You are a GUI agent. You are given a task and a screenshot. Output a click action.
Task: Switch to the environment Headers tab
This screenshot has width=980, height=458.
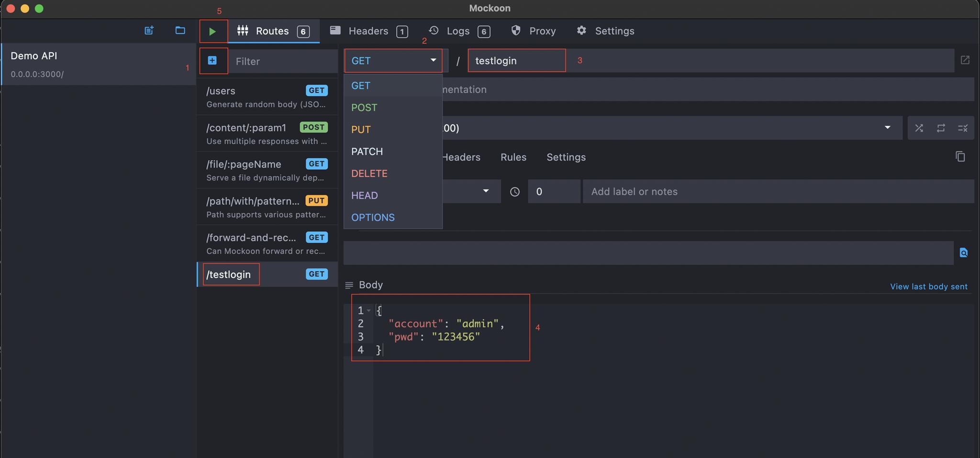[x=368, y=31]
